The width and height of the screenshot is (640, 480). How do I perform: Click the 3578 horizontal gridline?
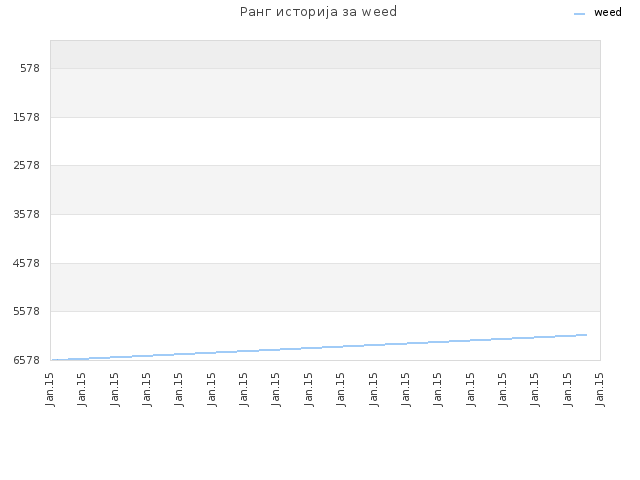pos(325,214)
